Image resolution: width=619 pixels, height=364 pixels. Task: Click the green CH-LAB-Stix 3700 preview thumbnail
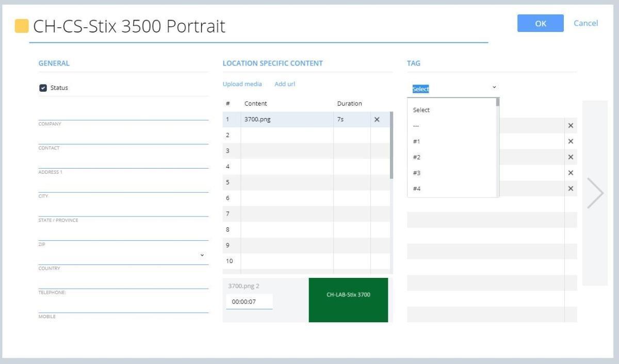pyautogui.click(x=348, y=300)
